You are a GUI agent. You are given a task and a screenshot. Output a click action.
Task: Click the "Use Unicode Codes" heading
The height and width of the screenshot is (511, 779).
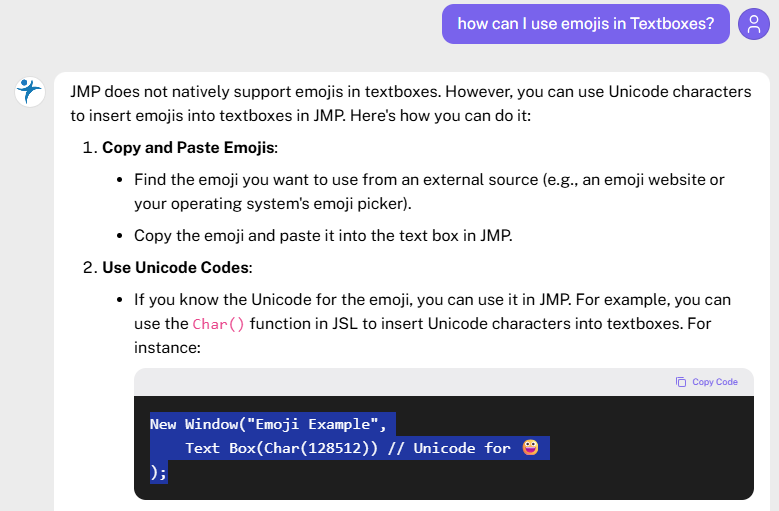coord(176,268)
